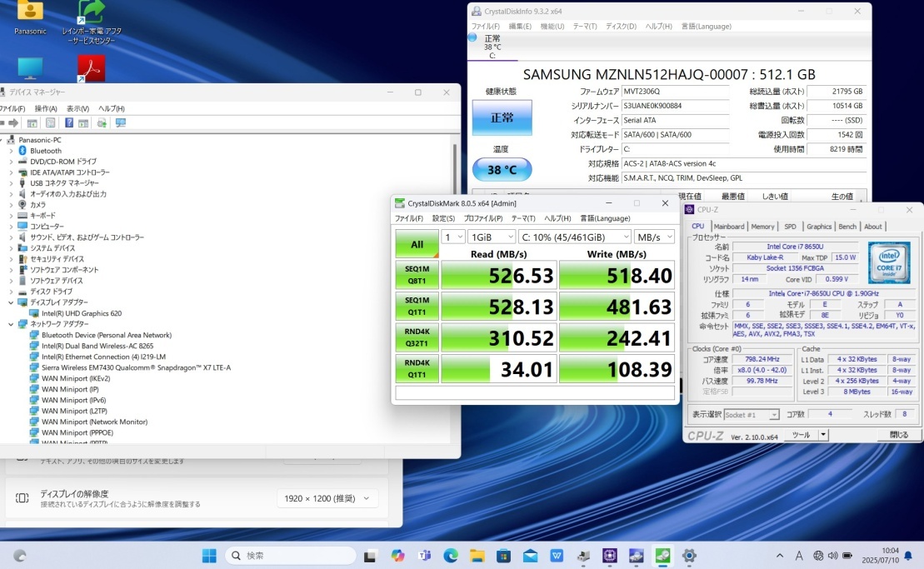
Task: Open the 1GiB test size dropdown
Action: pos(492,237)
